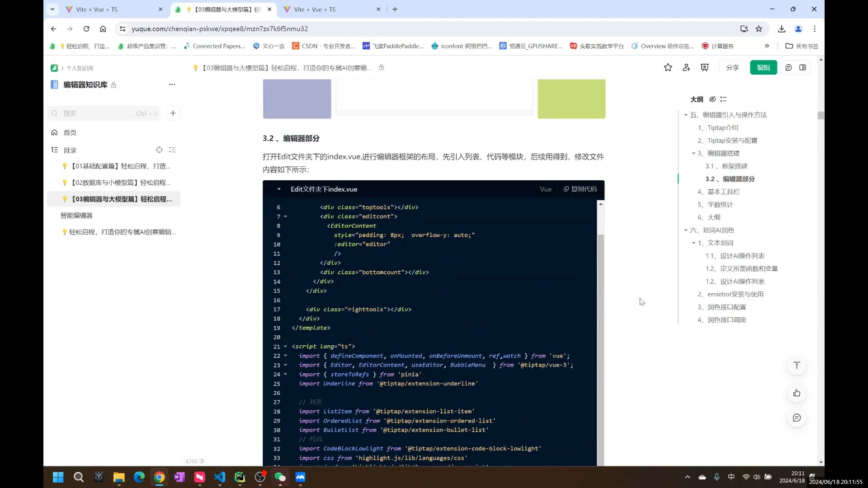Viewport: 868px width, 488px height.
Task: Click the back-to-top floating button
Action: pos(797,366)
